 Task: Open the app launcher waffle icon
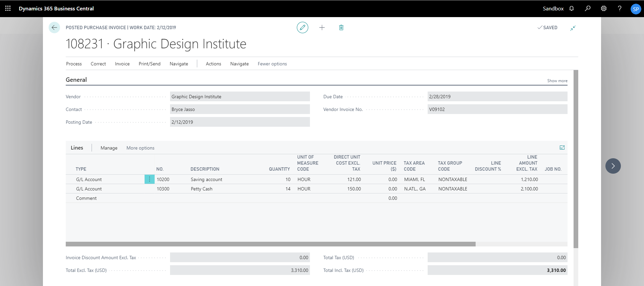click(8, 8)
